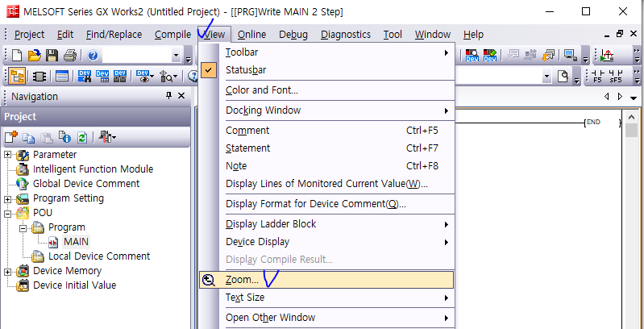Screen dimensions: 644x329
Task: Collapse the POU tree node
Action: coord(7,213)
